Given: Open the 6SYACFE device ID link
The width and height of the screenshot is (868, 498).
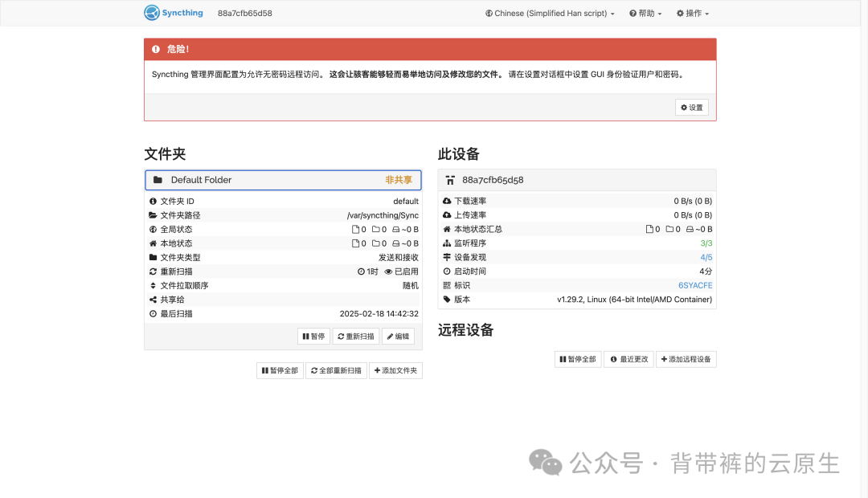Looking at the screenshot, I should (x=695, y=285).
